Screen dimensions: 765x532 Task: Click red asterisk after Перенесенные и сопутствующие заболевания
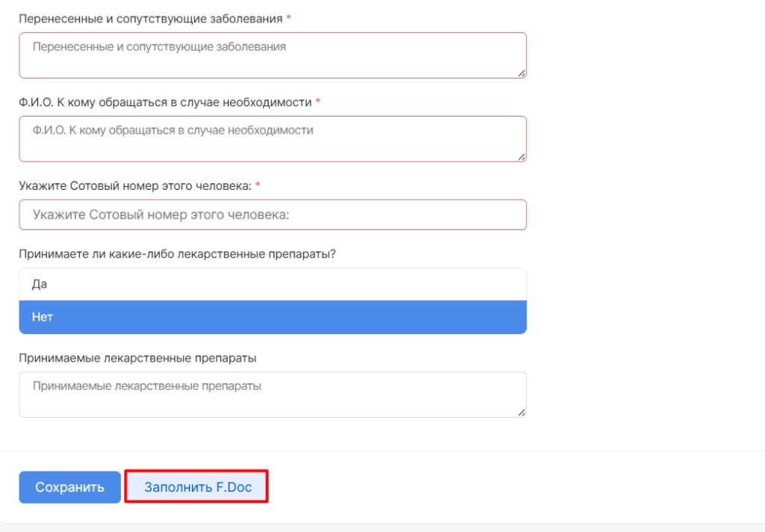tap(288, 18)
